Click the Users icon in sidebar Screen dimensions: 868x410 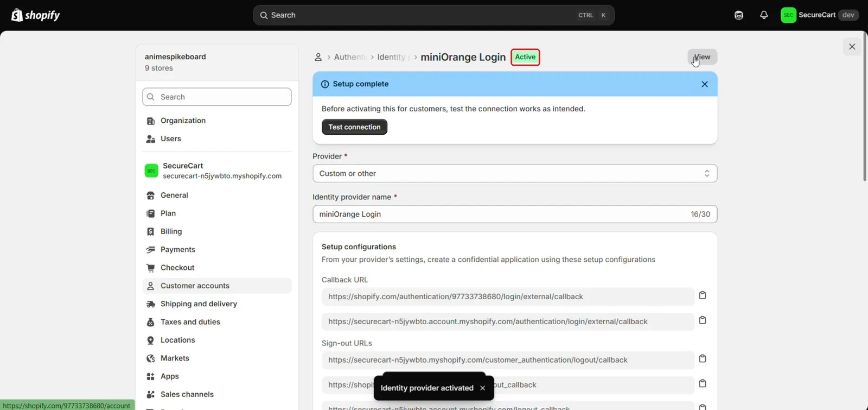151,139
